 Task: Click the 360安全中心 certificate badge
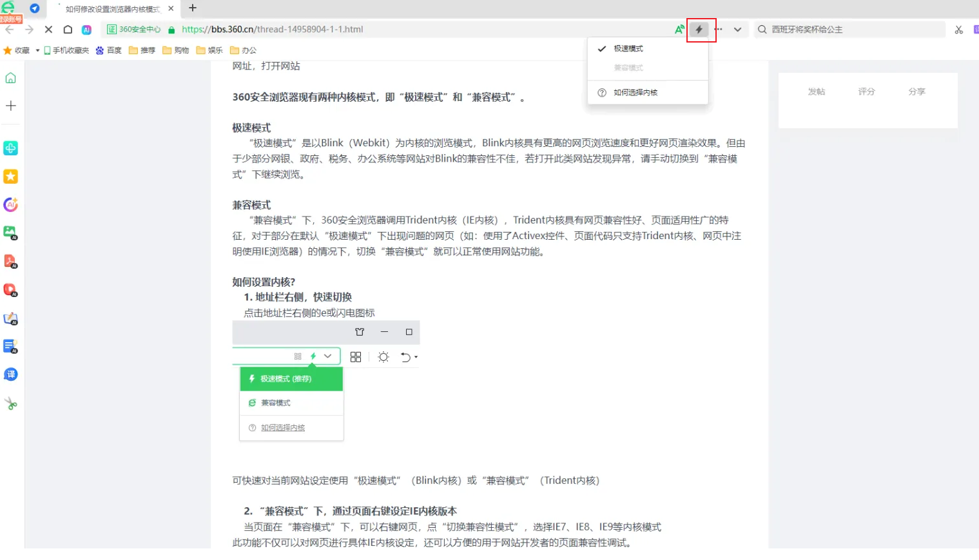click(x=134, y=30)
